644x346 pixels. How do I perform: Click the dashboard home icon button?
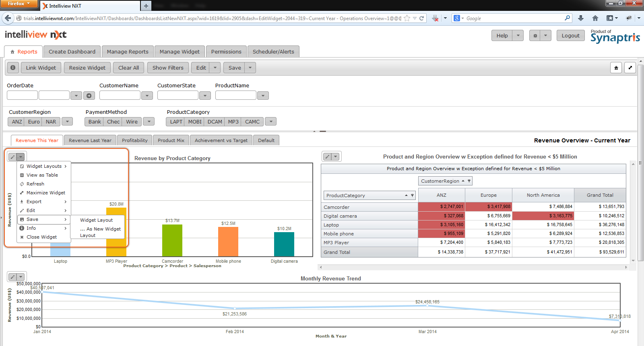point(616,68)
